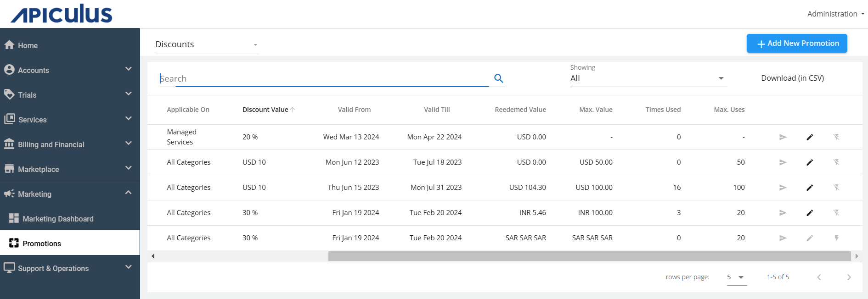This screenshot has height=299, width=868.
Task: Send promotion valid from Mon Jun 12 2023
Action: (x=783, y=162)
